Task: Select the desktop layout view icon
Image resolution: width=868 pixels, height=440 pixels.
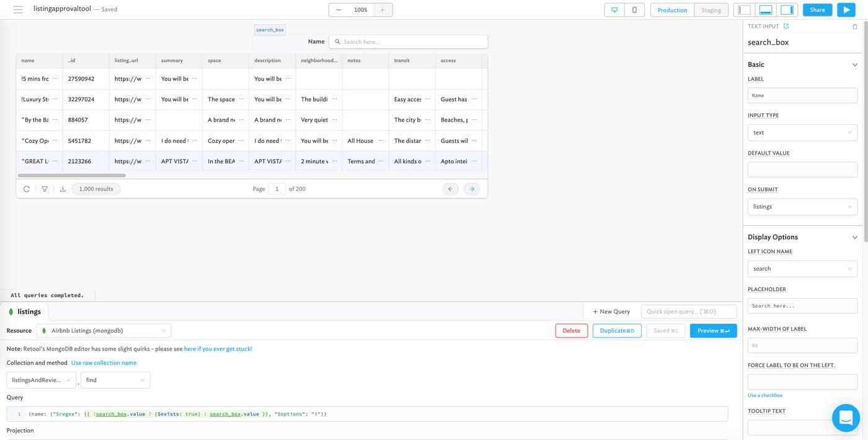Action: point(614,10)
